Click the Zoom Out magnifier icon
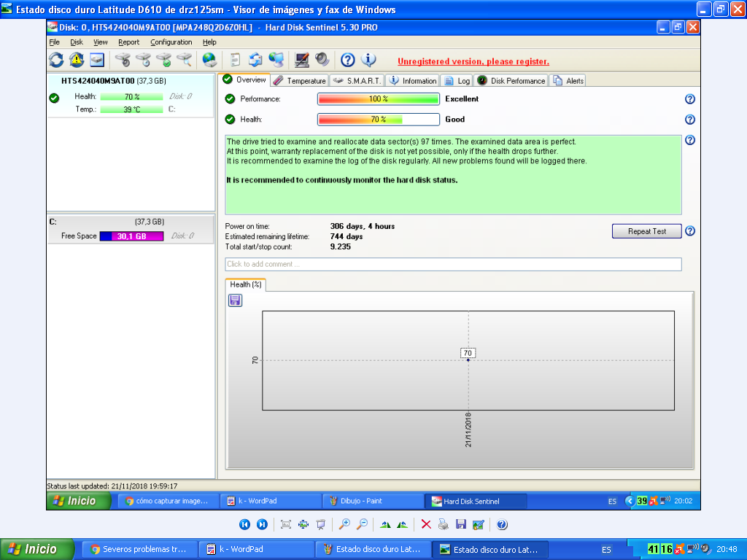 click(362, 524)
